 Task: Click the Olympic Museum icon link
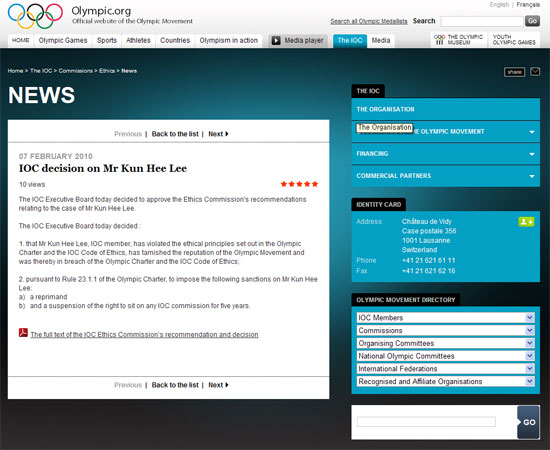point(458,40)
